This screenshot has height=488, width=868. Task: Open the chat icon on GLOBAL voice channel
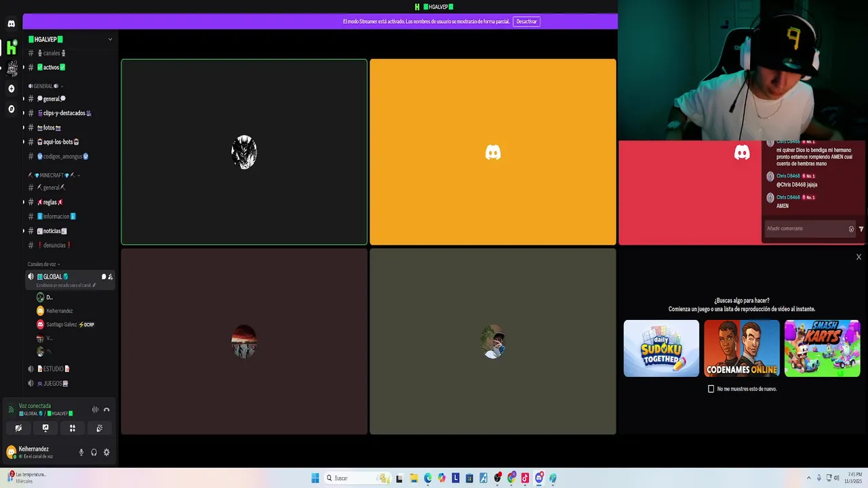[x=104, y=277]
